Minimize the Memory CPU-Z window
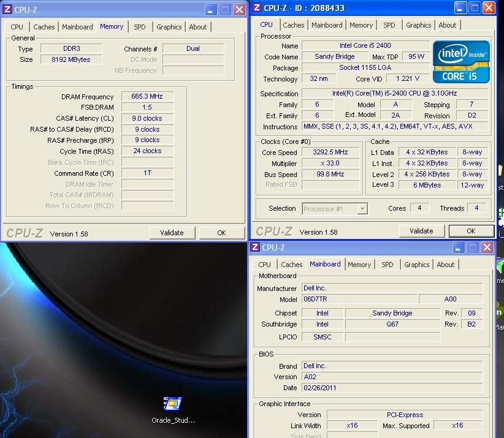The height and width of the screenshot is (438, 504). point(211,10)
